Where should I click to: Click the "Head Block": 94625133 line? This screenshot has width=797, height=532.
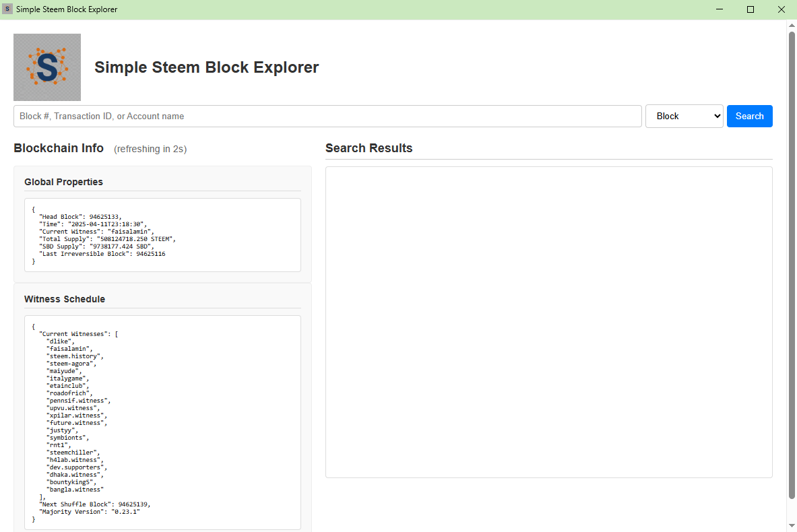pos(80,217)
